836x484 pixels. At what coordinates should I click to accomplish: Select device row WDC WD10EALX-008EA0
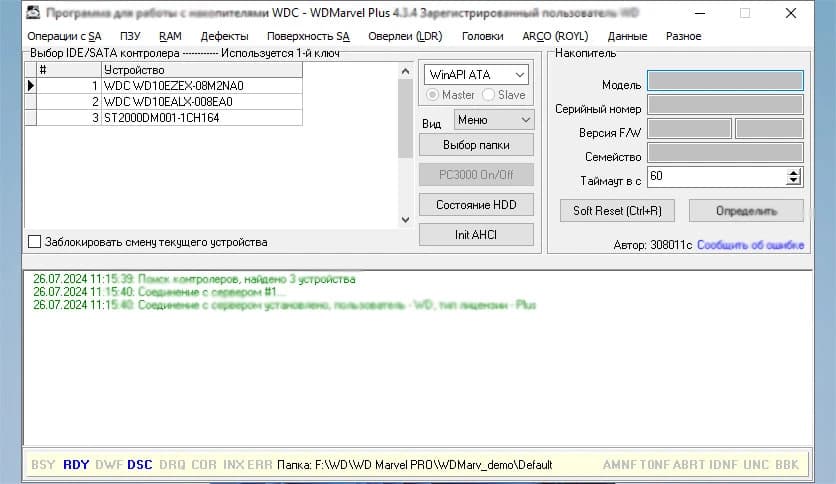pos(170,102)
